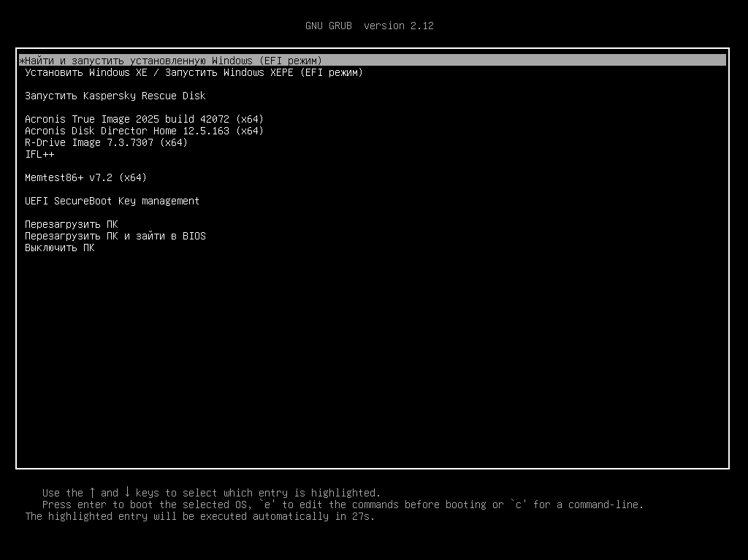Choose the IFL++ boot entry
748x560 pixels.
click(39, 154)
